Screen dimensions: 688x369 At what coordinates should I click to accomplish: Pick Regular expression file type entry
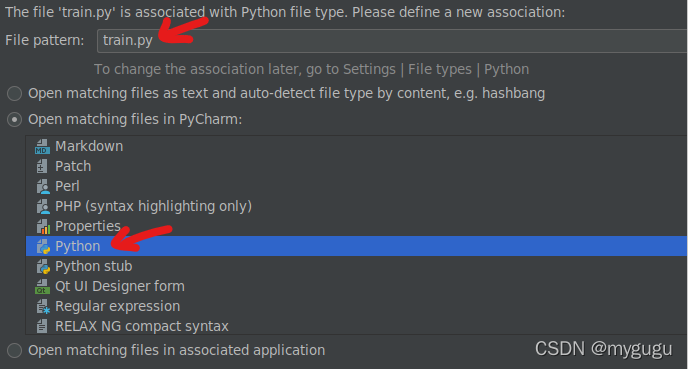[356, 306]
